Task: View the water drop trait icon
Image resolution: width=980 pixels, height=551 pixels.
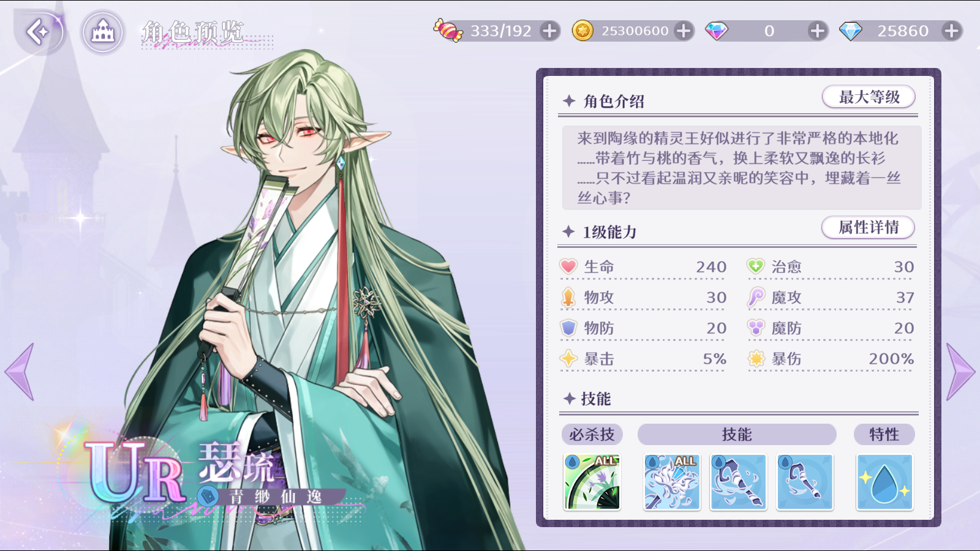Action: [x=884, y=482]
